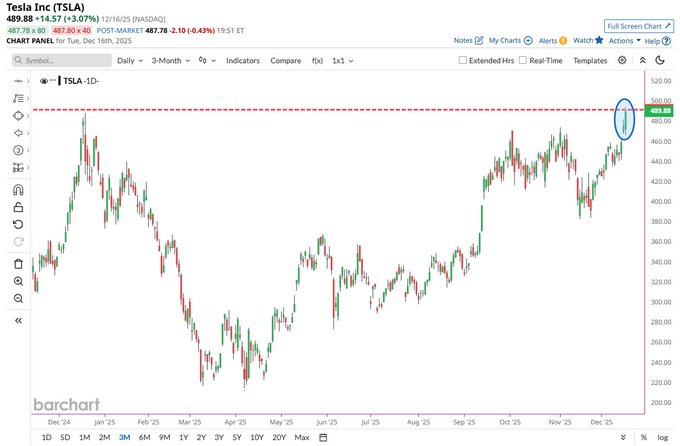Open the Fibonacci/text list tool
The height and width of the screenshot is (446, 680).
click(18, 98)
